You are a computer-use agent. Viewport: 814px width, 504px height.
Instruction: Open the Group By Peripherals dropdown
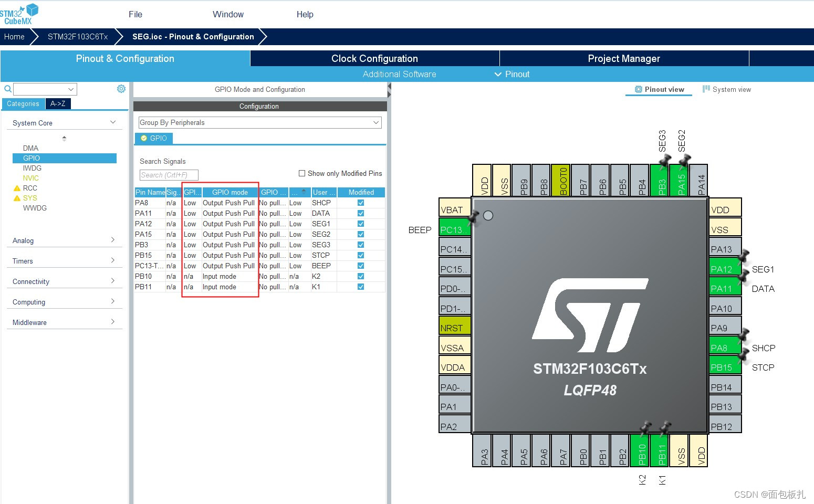tap(260, 122)
